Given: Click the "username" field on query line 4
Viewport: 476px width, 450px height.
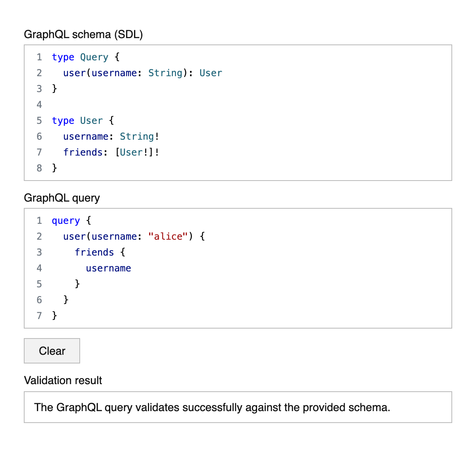Looking at the screenshot, I should [x=108, y=268].
